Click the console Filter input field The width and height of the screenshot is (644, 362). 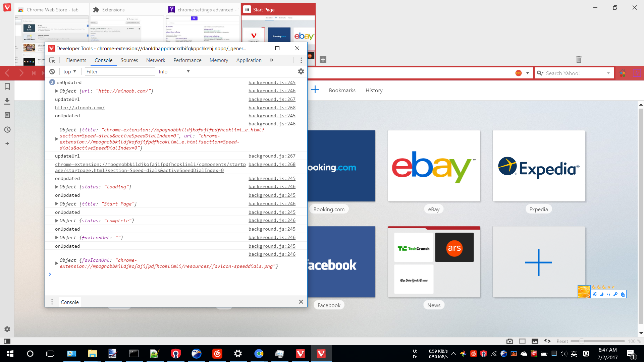pos(119,71)
